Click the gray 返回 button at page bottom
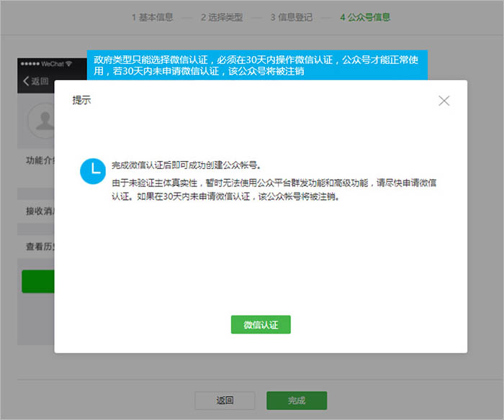Viewport: 504px width, 420px height. (x=225, y=401)
